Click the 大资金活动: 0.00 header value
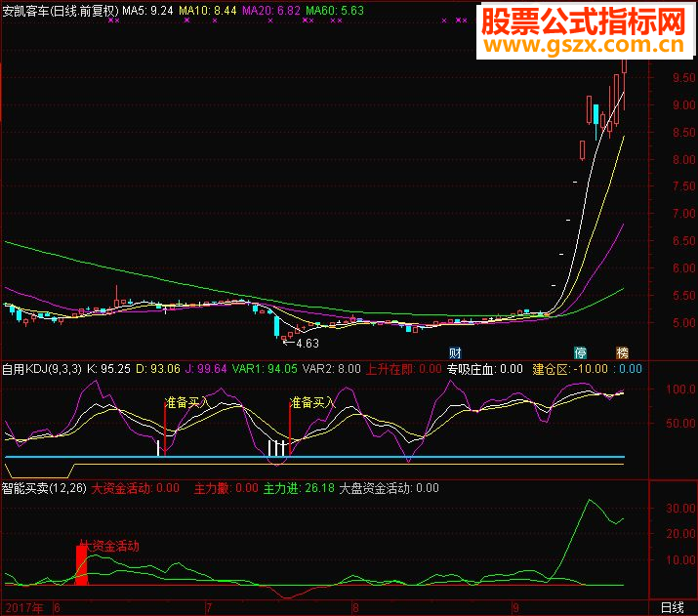 (136, 488)
